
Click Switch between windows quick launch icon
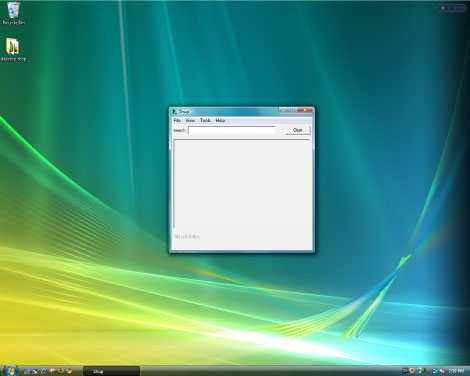(35, 371)
